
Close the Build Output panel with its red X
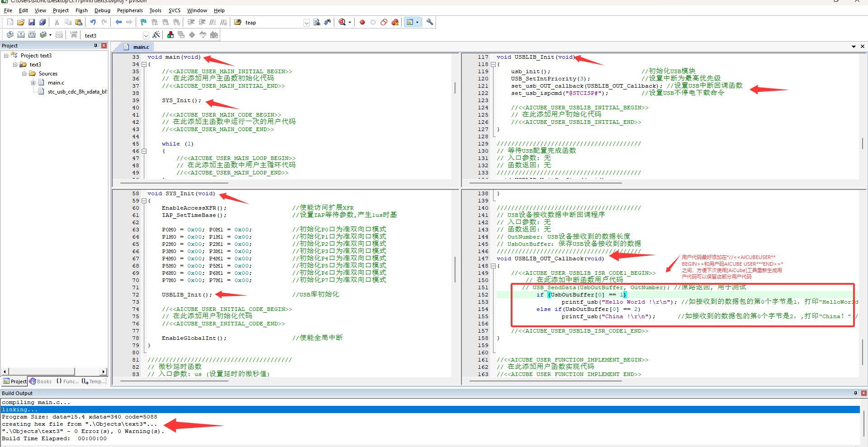coord(863,393)
